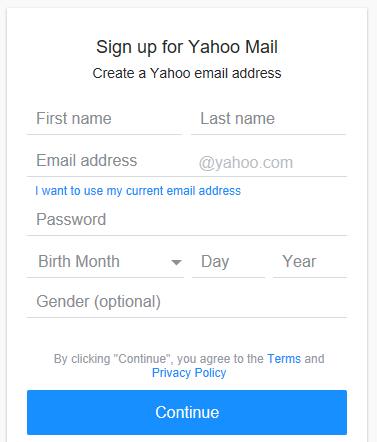Select the Email address input field
377x442 pixels.
click(x=111, y=161)
